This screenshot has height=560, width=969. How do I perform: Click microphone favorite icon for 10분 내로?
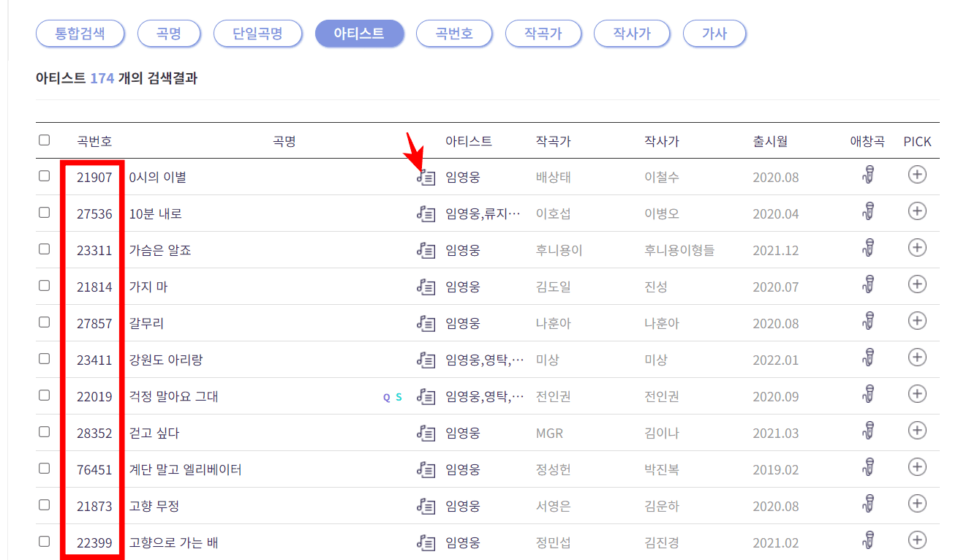coord(868,212)
